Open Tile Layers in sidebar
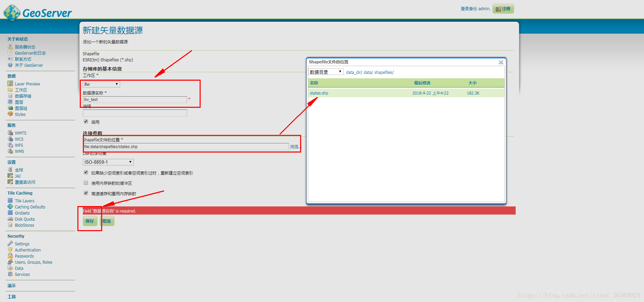 (x=24, y=201)
